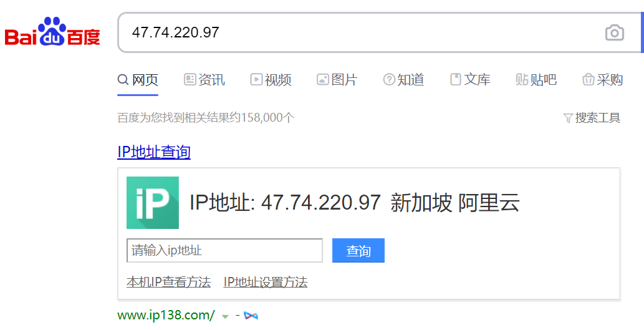This screenshot has height=330, width=644.
Task: Click the blue-red bow icon after ip138 URL
Action: 251,316
